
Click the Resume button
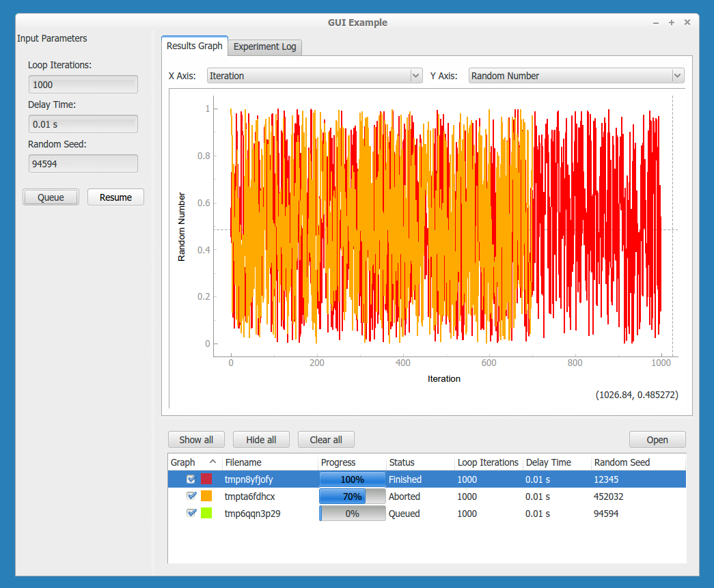tap(115, 197)
